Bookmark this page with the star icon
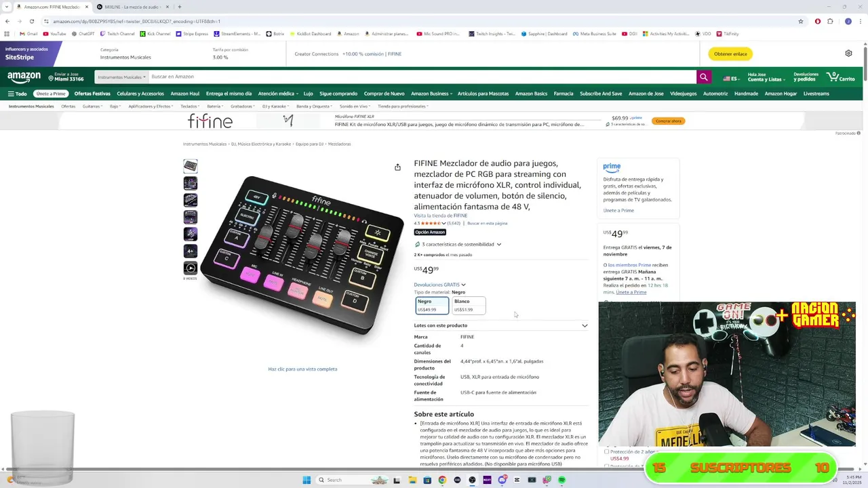 pyautogui.click(x=801, y=21)
